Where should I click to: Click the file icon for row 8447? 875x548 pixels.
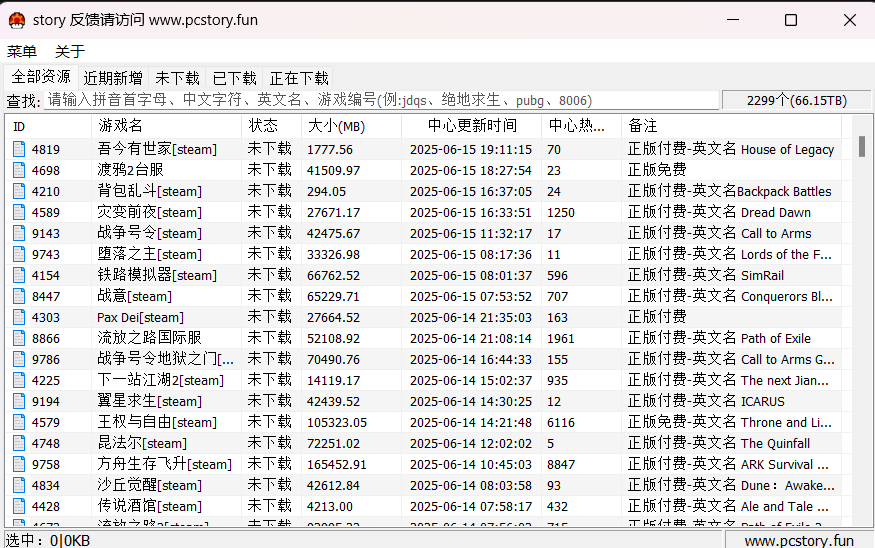click(19, 296)
